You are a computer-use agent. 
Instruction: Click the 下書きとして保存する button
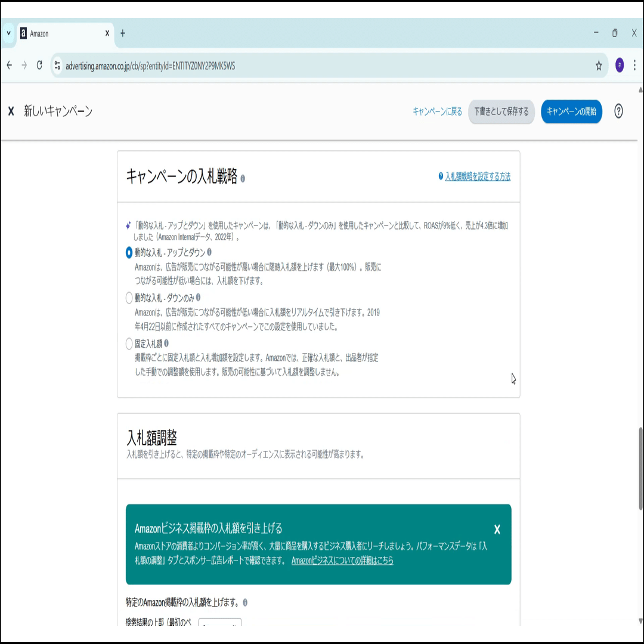(x=501, y=112)
